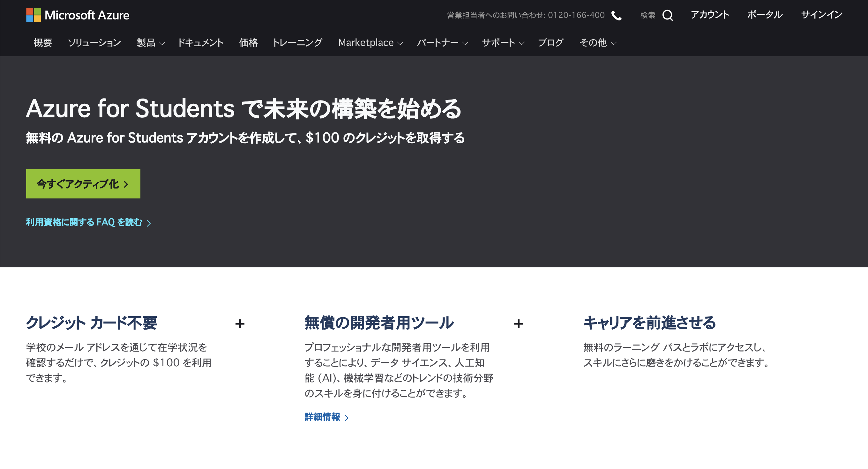Open the 利用資格に関する FAQ を読む link

coord(88,222)
